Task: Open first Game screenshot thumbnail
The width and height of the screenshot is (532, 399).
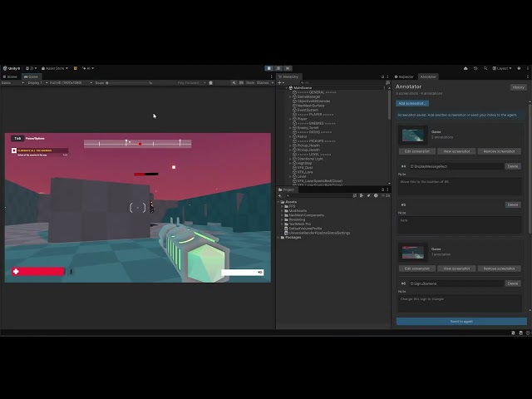Action: [412, 135]
